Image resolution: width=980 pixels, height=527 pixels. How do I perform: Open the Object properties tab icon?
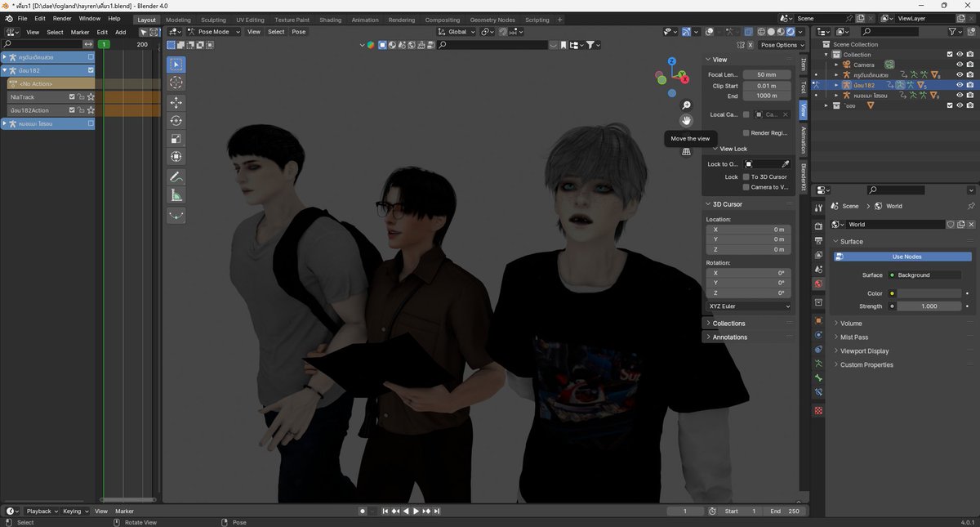pyautogui.click(x=818, y=321)
